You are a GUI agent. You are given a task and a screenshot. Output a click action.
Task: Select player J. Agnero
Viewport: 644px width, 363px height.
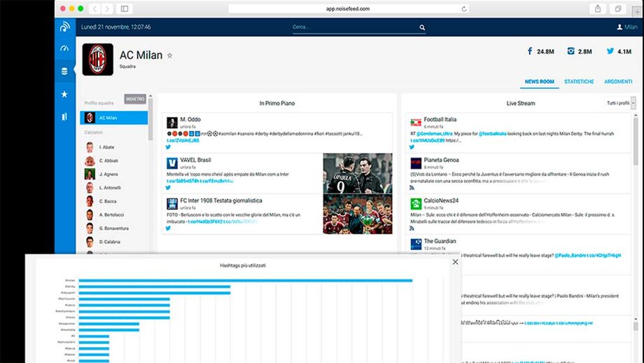(108, 174)
